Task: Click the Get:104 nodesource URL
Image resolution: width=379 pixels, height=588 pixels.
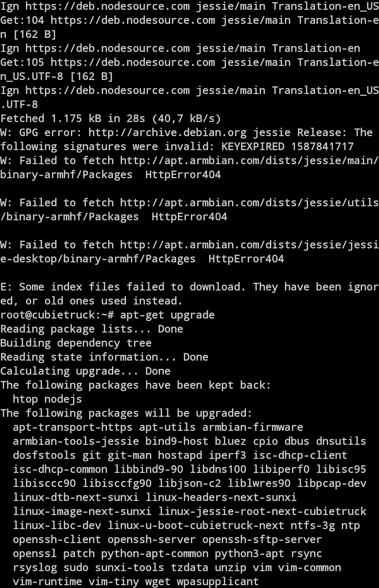Action: (133, 20)
